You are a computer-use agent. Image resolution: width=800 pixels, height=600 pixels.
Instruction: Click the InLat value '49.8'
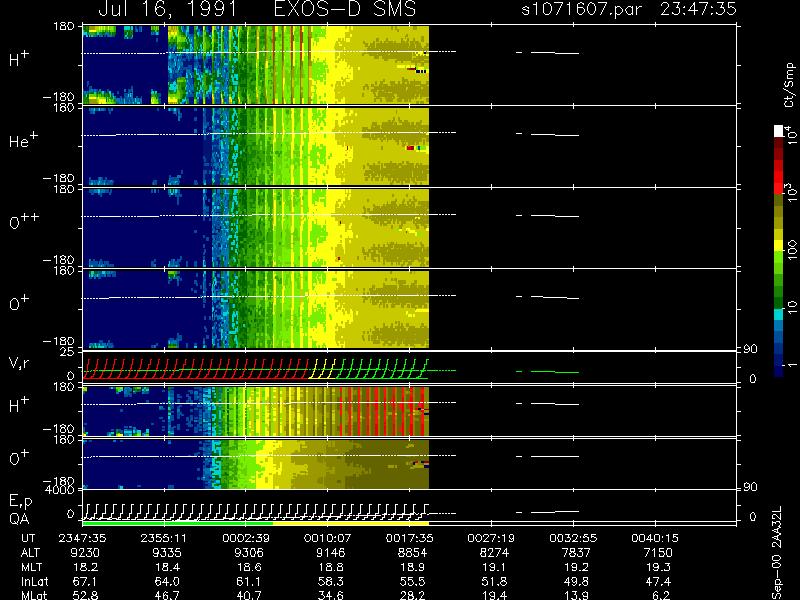point(577,581)
